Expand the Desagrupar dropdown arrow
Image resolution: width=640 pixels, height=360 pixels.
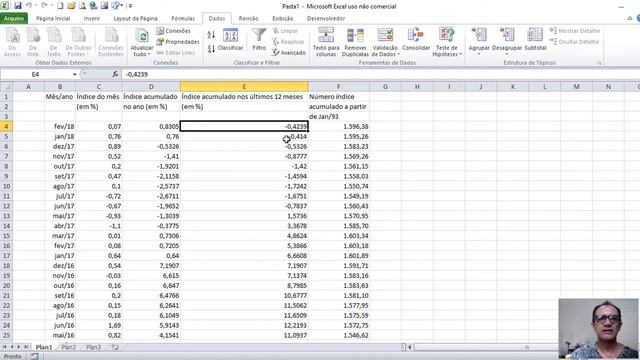507,54
